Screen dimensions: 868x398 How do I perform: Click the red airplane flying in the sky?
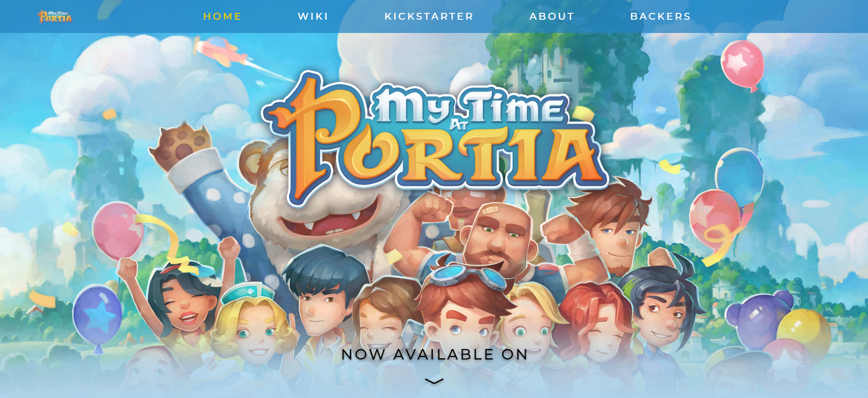point(221,50)
